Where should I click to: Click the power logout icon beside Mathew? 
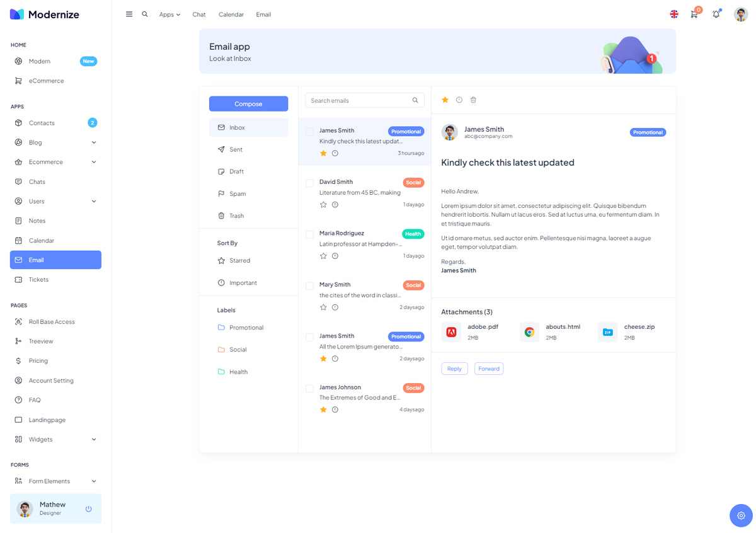click(89, 509)
